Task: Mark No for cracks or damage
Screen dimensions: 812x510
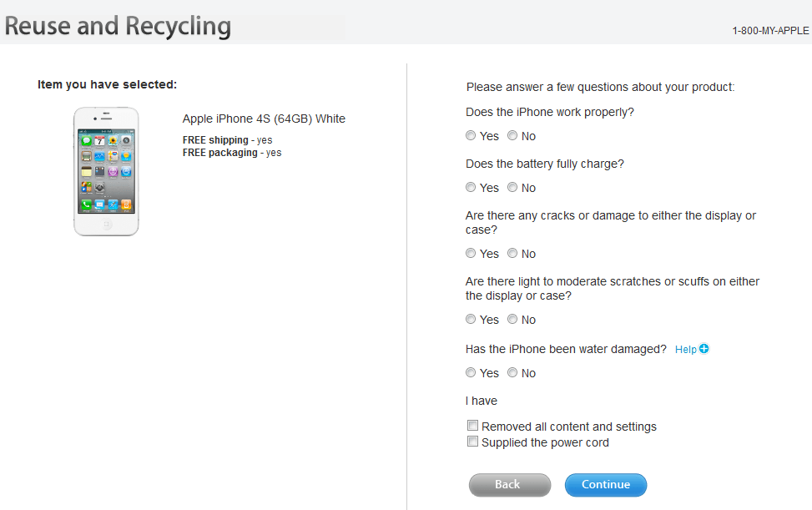Action: click(x=512, y=254)
